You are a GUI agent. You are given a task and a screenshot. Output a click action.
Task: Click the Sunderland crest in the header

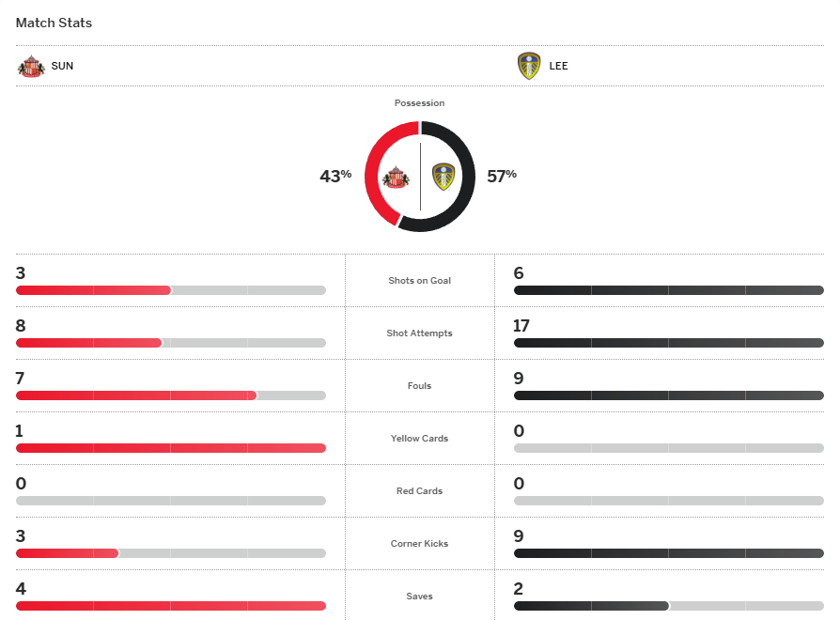(30, 67)
